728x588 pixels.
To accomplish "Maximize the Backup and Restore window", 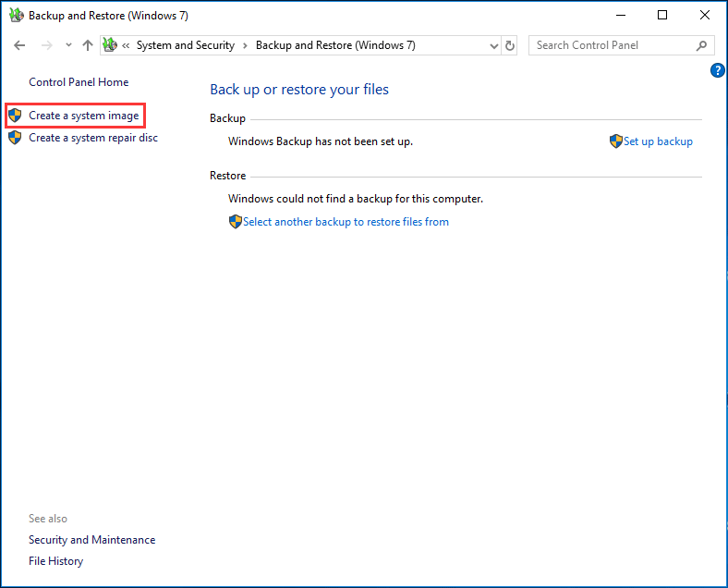I will (662, 16).
